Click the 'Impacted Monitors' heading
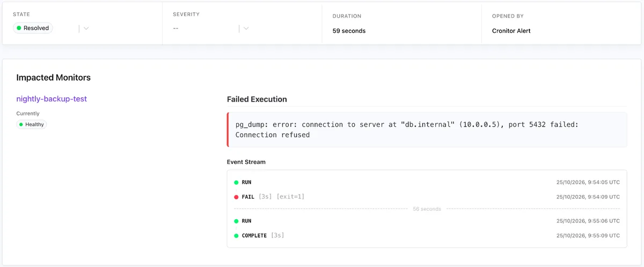Screen dimensions: 644x267 [x=54, y=77]
